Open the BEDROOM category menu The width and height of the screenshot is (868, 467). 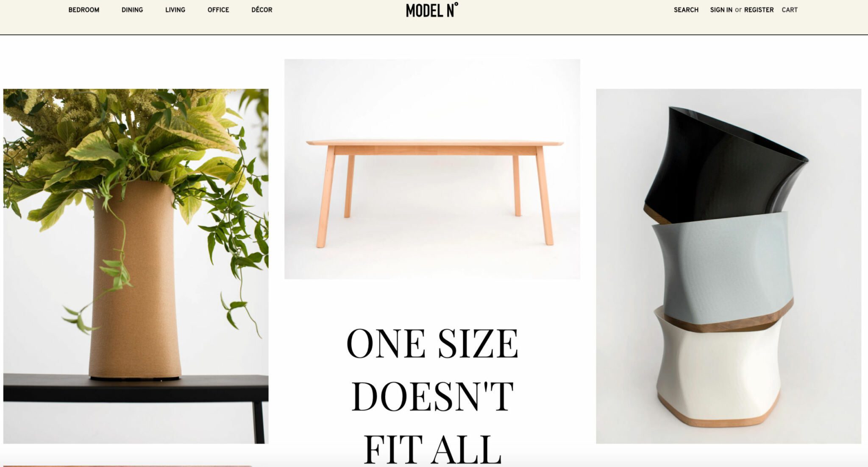click(84, 10)
